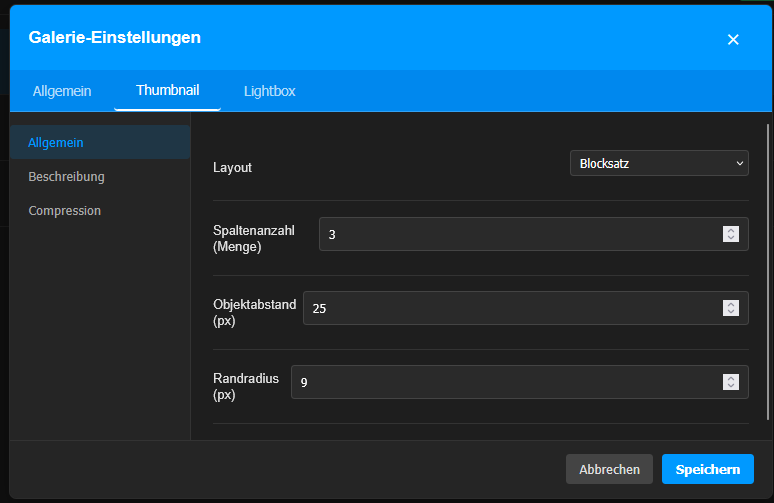Screen dimensions: 774x503
Task: Open the Lightbox tab
Action: point(270,91)
